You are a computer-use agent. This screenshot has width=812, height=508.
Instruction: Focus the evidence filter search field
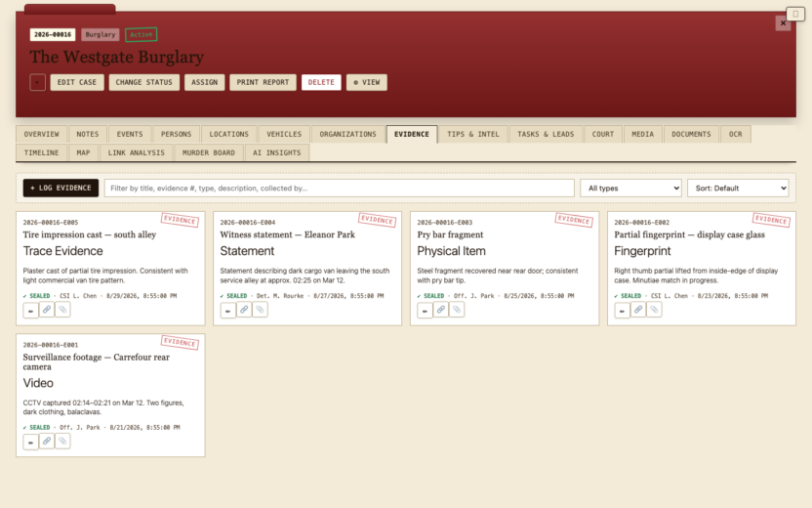tap(340, 189)
